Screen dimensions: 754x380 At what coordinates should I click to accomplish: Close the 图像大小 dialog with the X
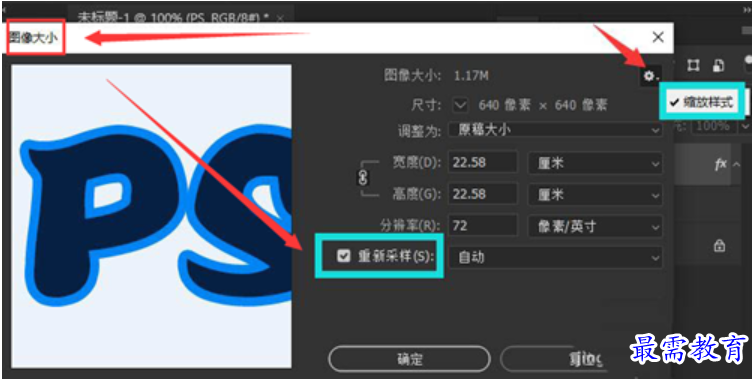point(658,37)
